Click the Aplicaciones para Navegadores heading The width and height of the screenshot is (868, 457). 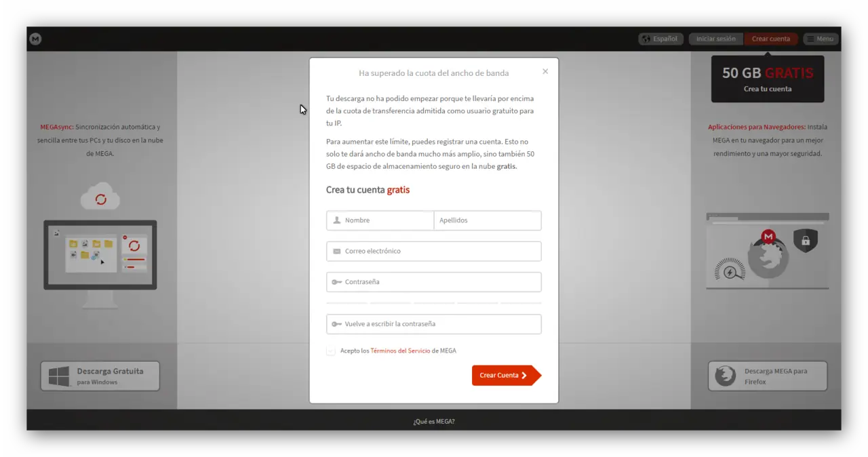pyautogui.click(x=757, y=127)
